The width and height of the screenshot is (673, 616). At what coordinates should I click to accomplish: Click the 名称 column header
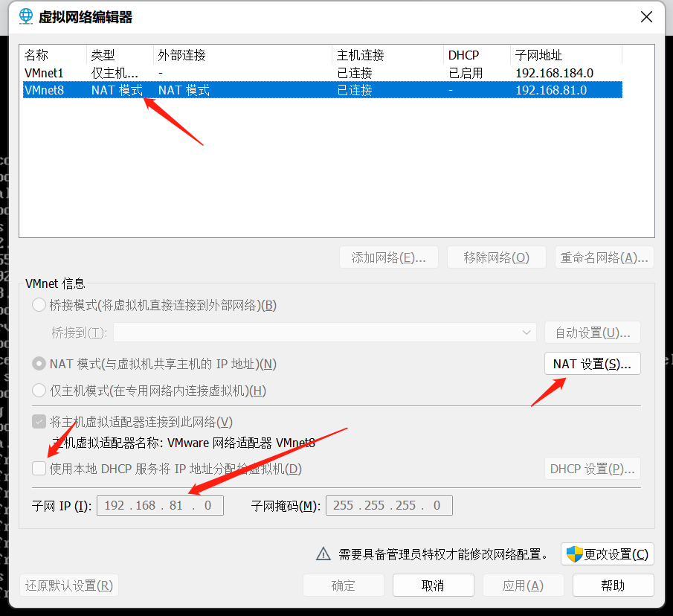click(x=54, y=55)
